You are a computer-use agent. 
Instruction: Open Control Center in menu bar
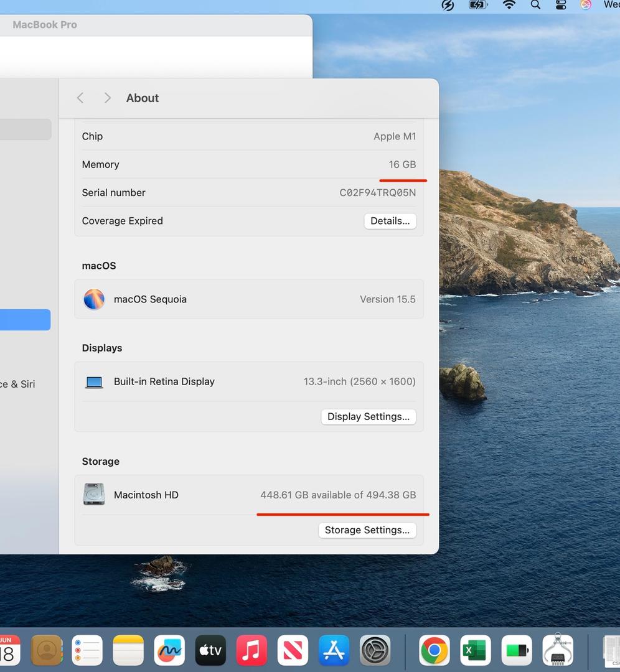(x=561, y=6)
